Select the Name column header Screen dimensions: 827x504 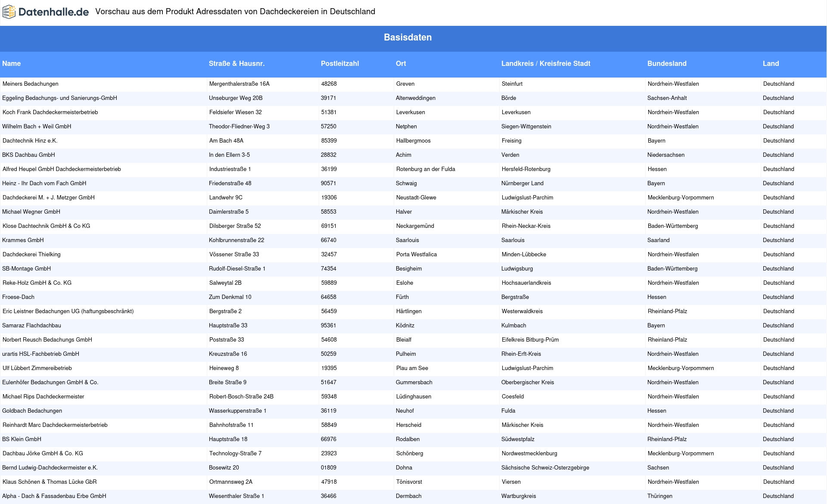[x=11, y=63]
